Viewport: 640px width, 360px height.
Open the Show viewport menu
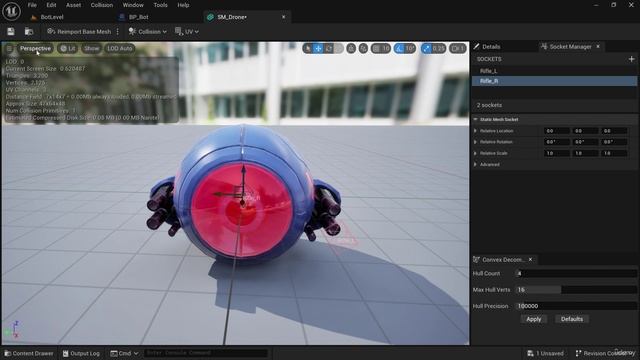tap(91, 49)
